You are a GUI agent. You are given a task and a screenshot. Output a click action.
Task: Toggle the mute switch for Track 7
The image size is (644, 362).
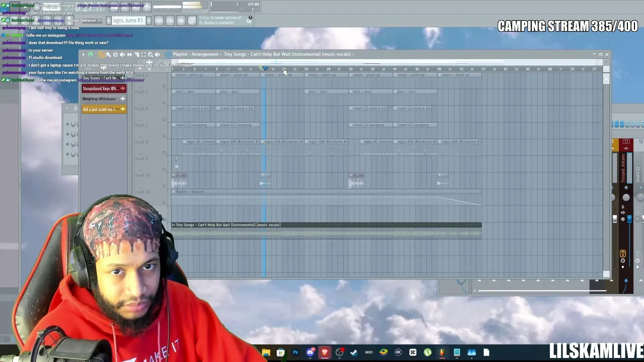(x=164, y=136)
